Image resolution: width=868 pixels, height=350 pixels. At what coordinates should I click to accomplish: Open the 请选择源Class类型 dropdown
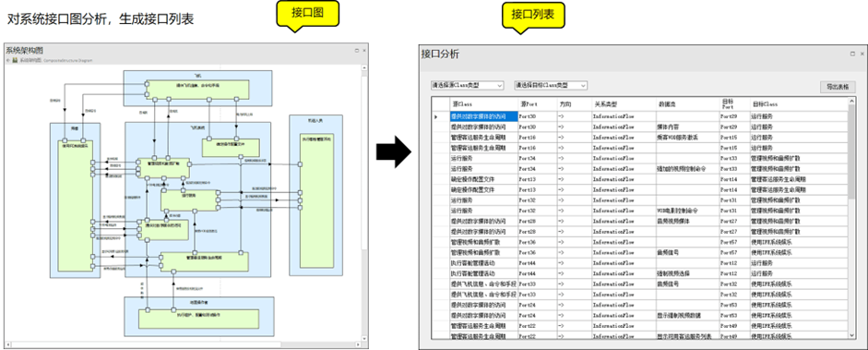(x=468, y=85)
